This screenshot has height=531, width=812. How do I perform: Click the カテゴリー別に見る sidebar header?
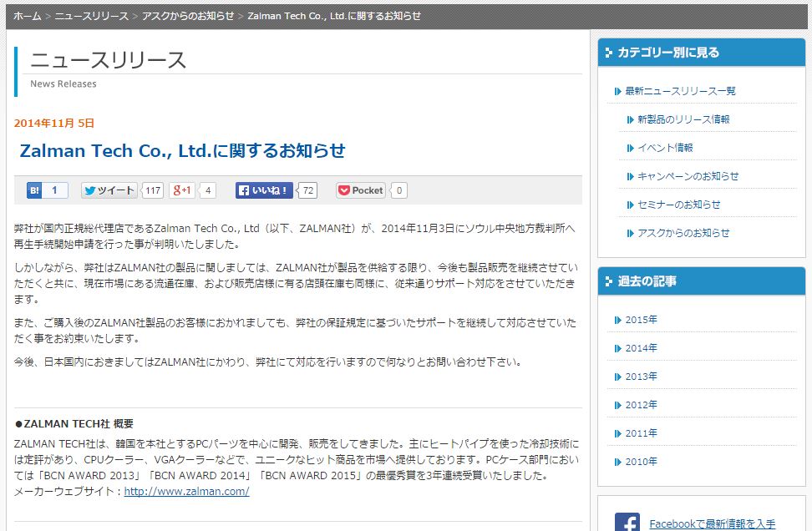tap(701, 53)
